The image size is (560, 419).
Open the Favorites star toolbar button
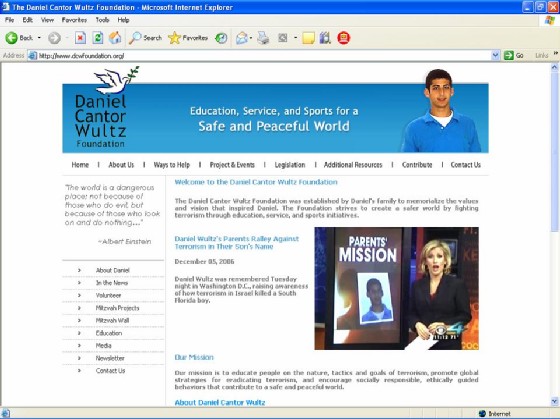click(188, 38)
